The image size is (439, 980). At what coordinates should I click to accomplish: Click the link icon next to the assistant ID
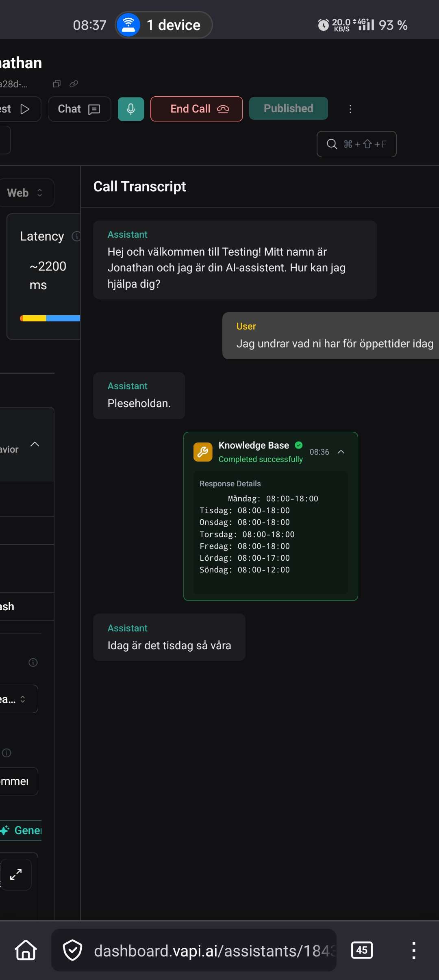click(x=74, y=84)
